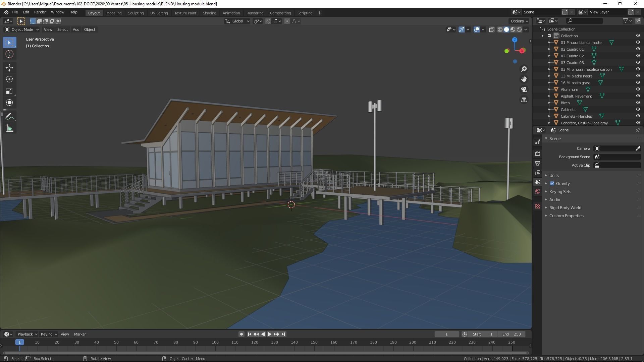Expand the Rigid Body World panel
Image resolution: width=644 pixels, height=362 pixels.
(x=565, y=208)
